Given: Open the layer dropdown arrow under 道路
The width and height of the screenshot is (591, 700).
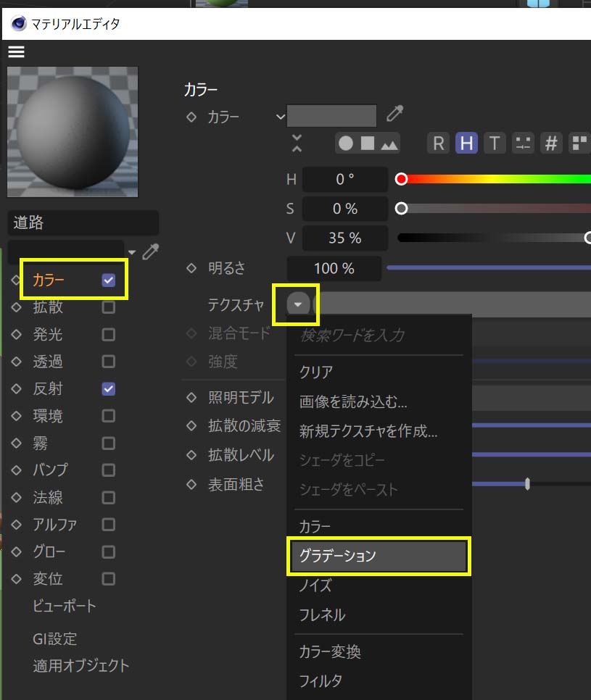Looking at the screenshot, I should [x=132, y=252].
